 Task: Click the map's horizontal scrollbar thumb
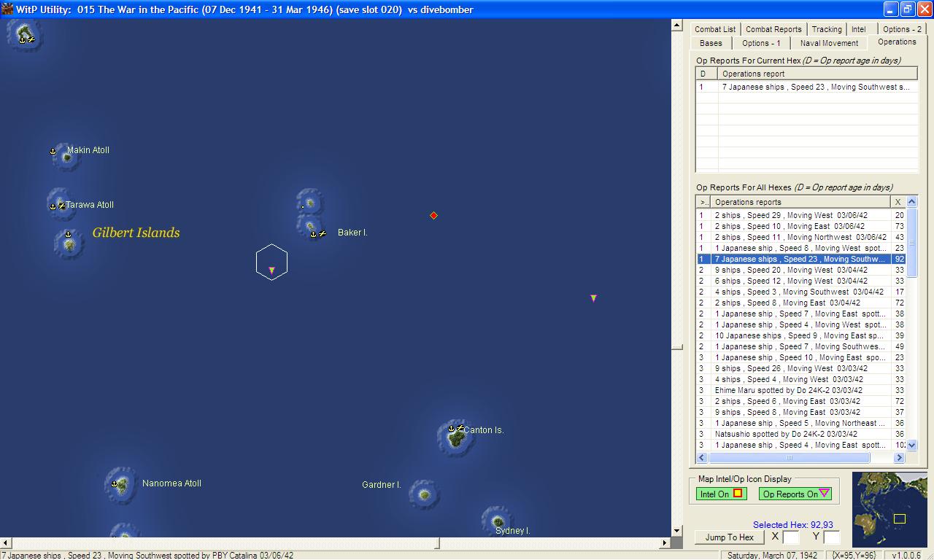click(439, 542)
